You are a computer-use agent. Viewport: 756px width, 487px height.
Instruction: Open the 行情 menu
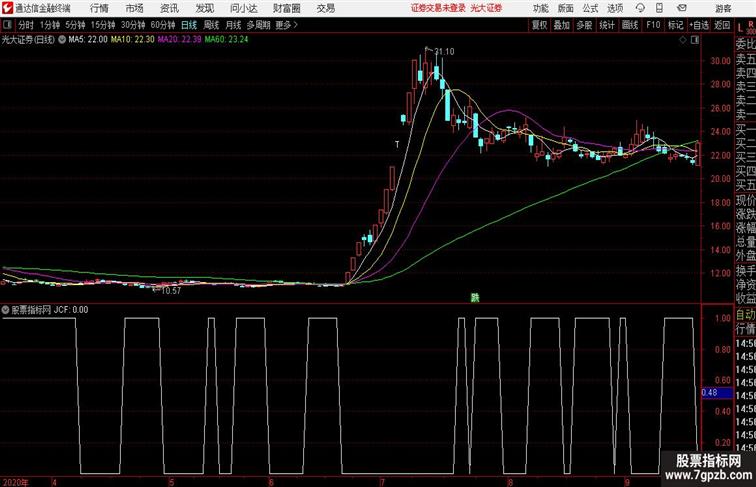point(99,8)
